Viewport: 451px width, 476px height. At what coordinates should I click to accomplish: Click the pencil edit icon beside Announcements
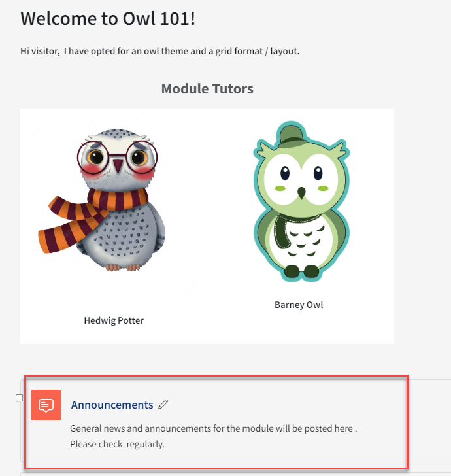click(x=163, y=404)
